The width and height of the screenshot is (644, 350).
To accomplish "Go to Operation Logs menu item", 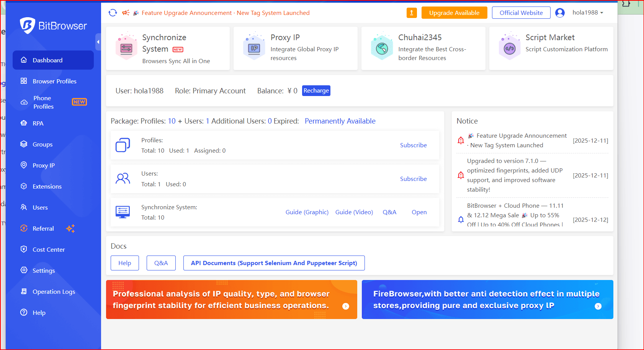I will point(54,291).
